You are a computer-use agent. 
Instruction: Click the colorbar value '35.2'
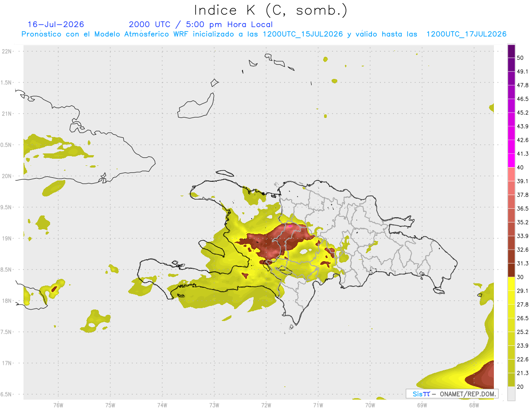click(523, 222)
